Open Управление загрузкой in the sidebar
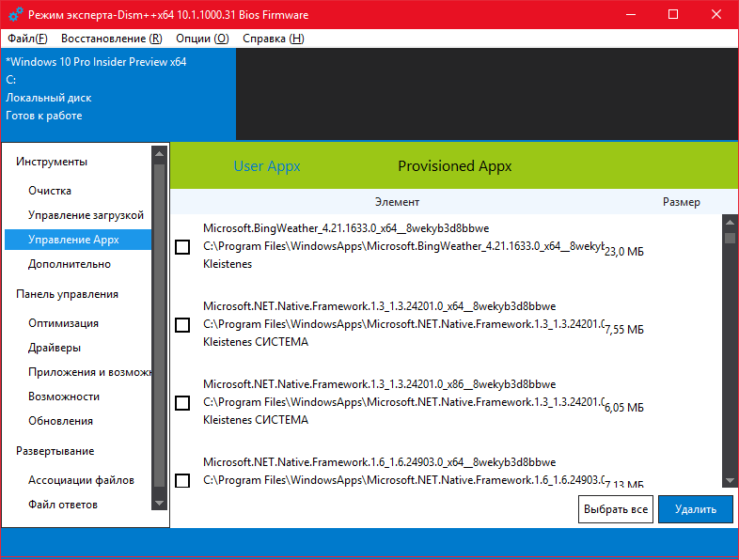 (86, 215)
